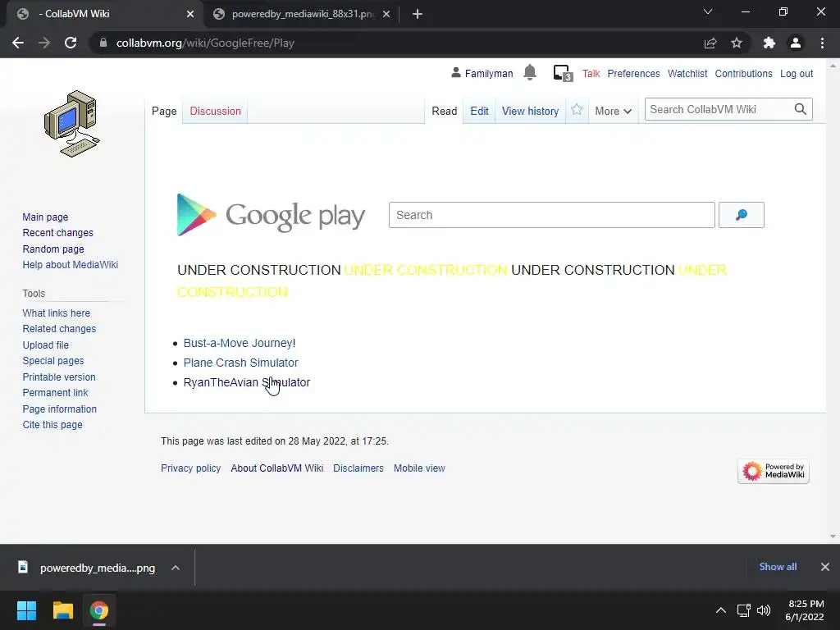Image resolution: width=840 pixels, height=630 pixels.
Task: Open the Privacy policy footer link
Action: (x=190, y=468)
